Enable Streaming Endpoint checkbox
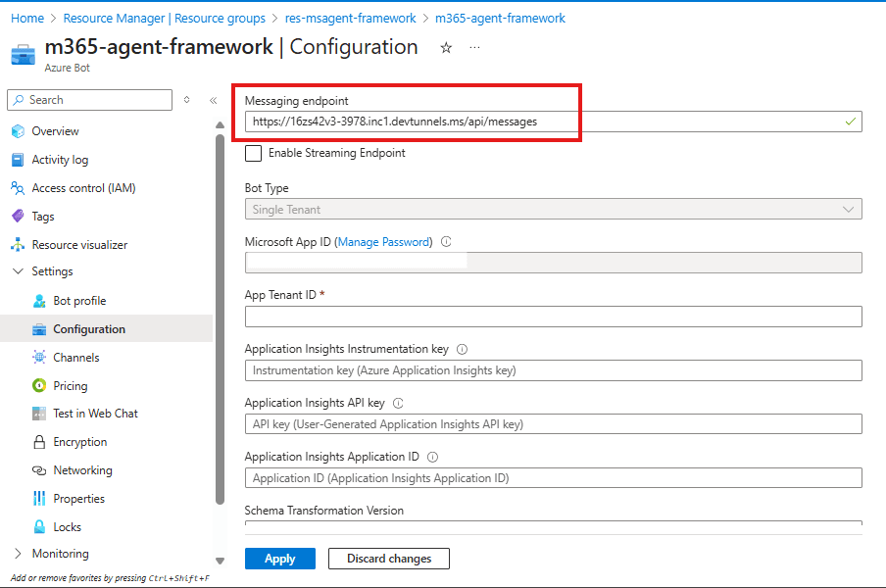Viewport: 886px width, 588px height. point(254,153)
